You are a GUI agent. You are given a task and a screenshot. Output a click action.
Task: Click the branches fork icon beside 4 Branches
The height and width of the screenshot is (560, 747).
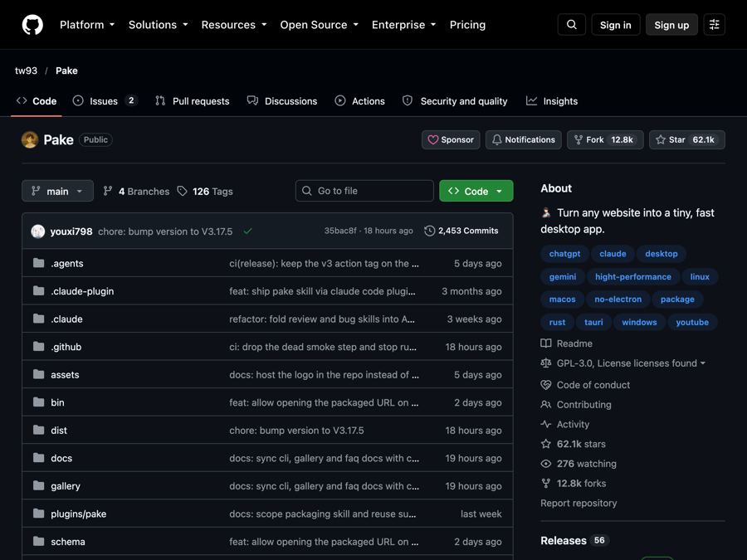coord(108,191)
